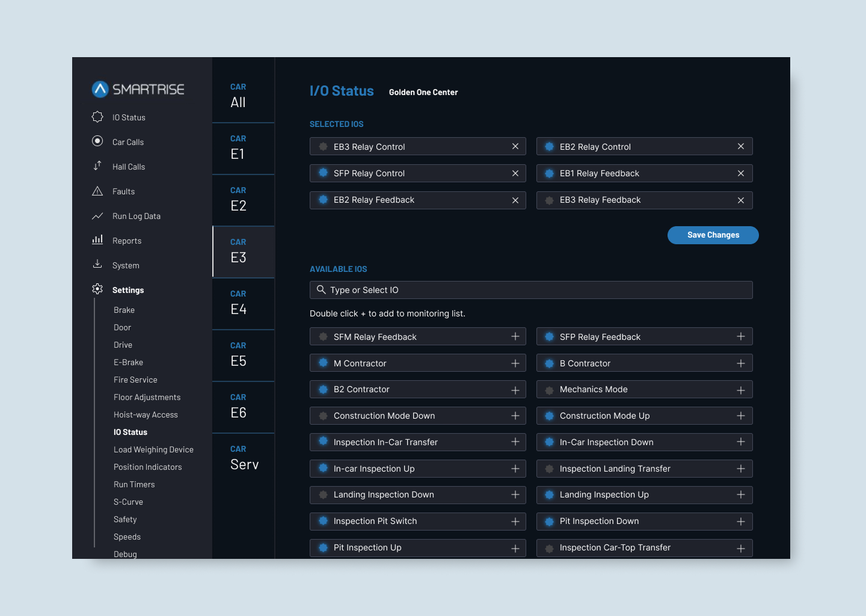Open the Fire Service settings link
The height and width of the screenshot is (616, 866).
pos(135,380)
